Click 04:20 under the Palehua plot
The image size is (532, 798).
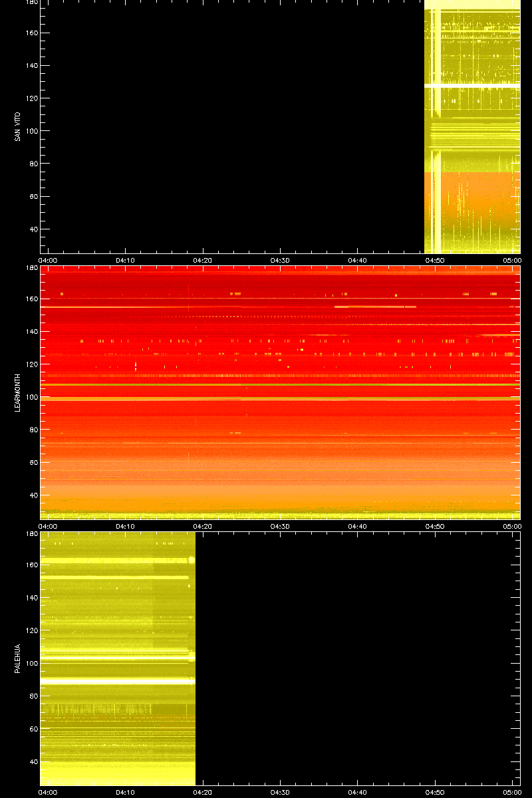coord(203,792)
